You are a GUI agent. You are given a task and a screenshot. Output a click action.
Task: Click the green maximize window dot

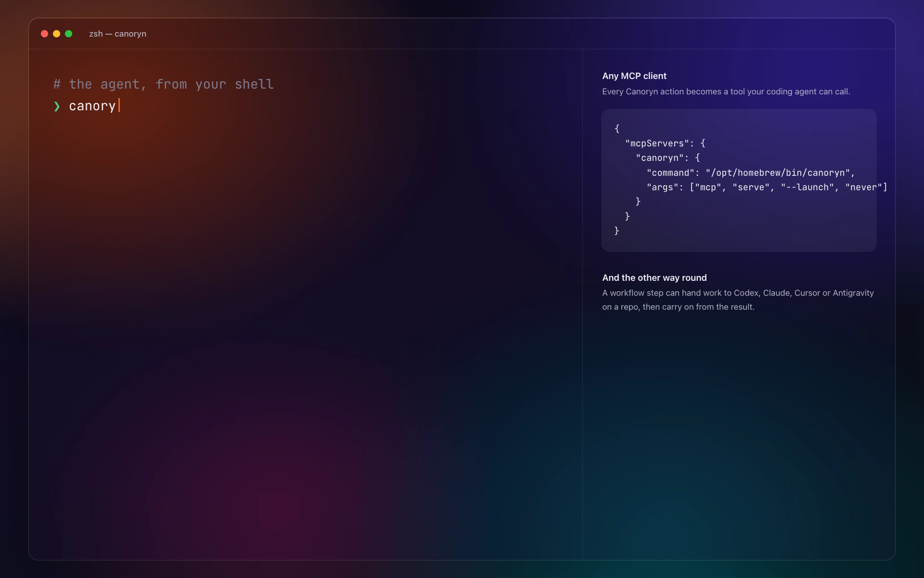pos(68,34)
